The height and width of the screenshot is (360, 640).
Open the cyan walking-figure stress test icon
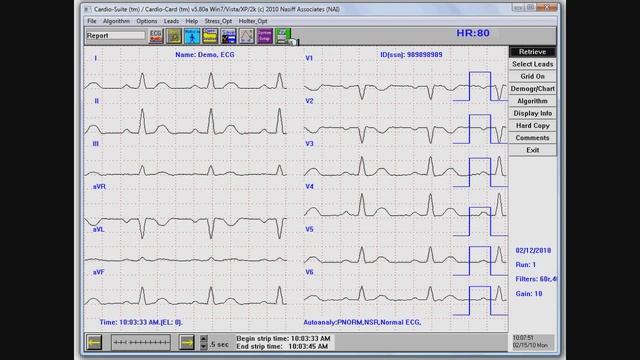(192, 36)
